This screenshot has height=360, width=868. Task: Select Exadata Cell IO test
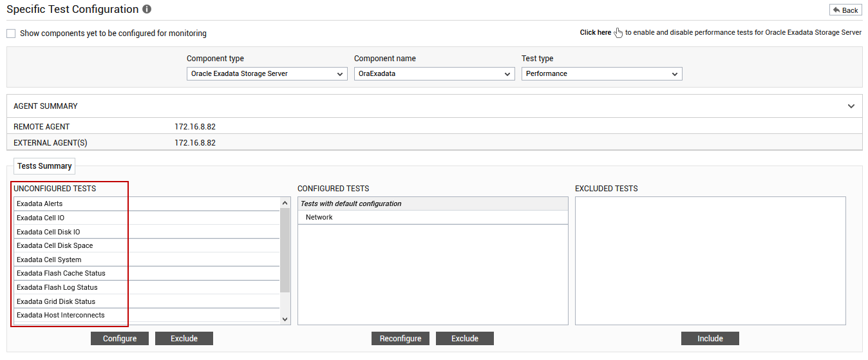click(x=147, y=218)
